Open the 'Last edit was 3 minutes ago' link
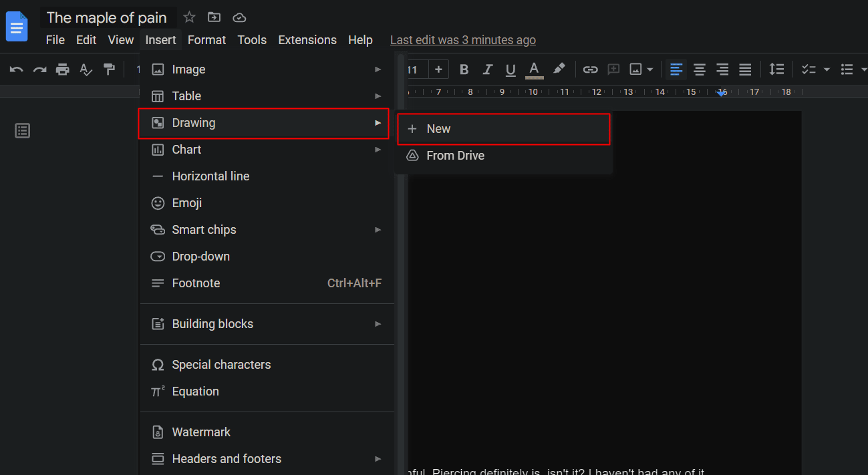The image size is (868, 475). click(x=463, y=40)
